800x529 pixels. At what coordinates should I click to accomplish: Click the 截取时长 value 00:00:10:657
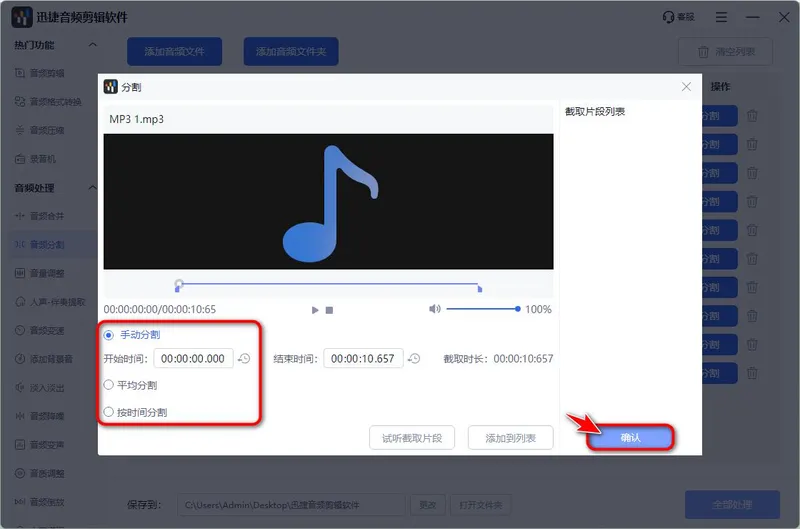coord(523,359)
